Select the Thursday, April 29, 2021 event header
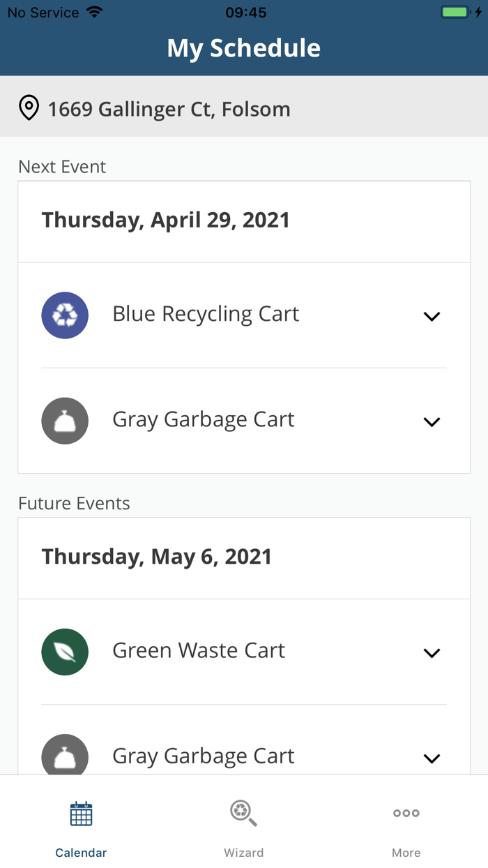Viewport: 488px width, 868px height. coord(165,220)
